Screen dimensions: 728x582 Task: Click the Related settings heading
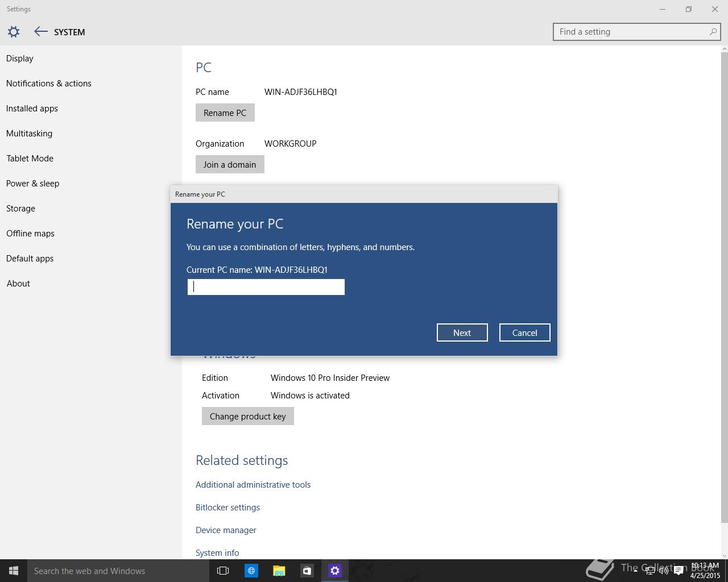pyautogui.click(x=242, y=460)
